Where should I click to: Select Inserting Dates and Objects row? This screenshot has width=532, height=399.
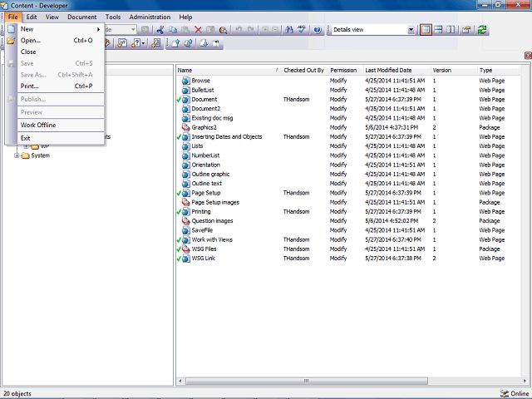(347, 136)
